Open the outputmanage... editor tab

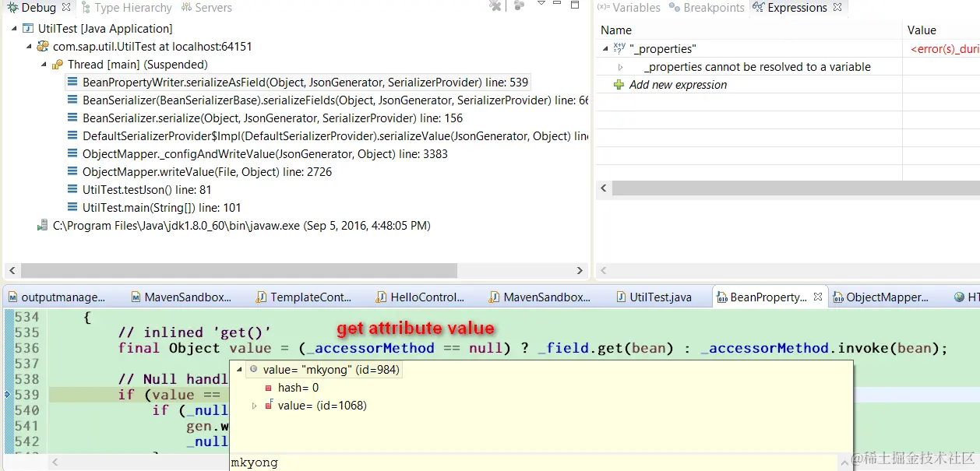pos(55,297)
